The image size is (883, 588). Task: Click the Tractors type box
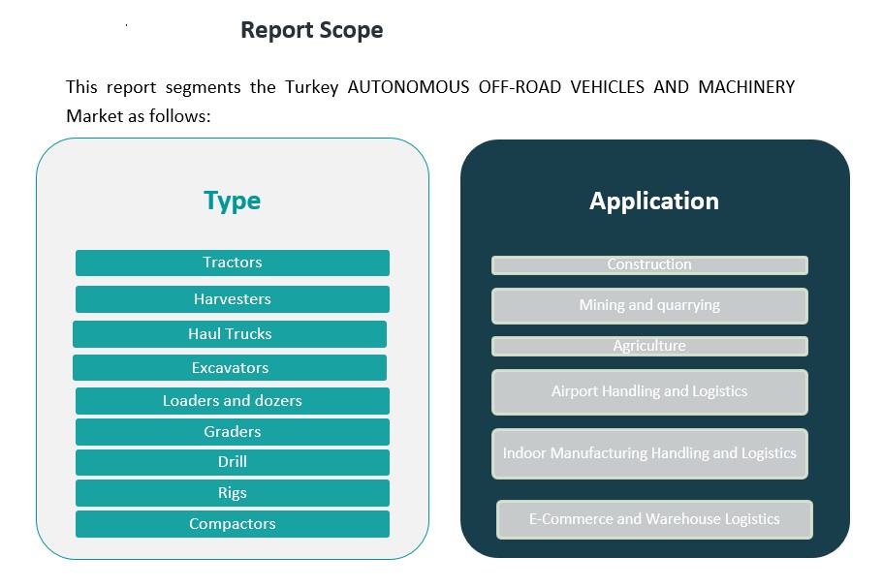233,263
